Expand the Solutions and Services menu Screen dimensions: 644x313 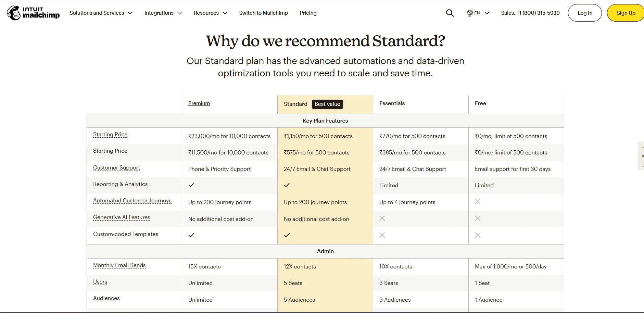101,13
